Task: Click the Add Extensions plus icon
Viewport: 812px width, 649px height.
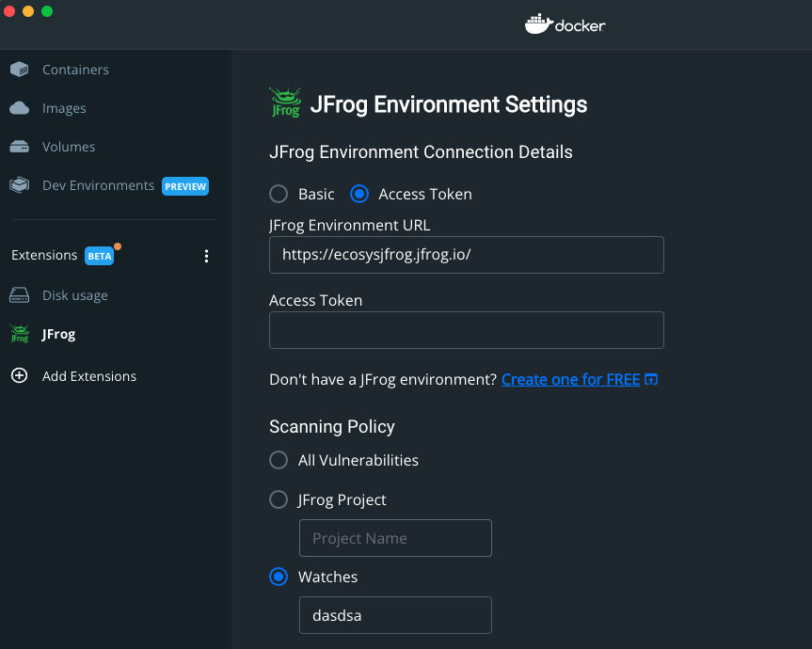Action: tap(19, 376)
